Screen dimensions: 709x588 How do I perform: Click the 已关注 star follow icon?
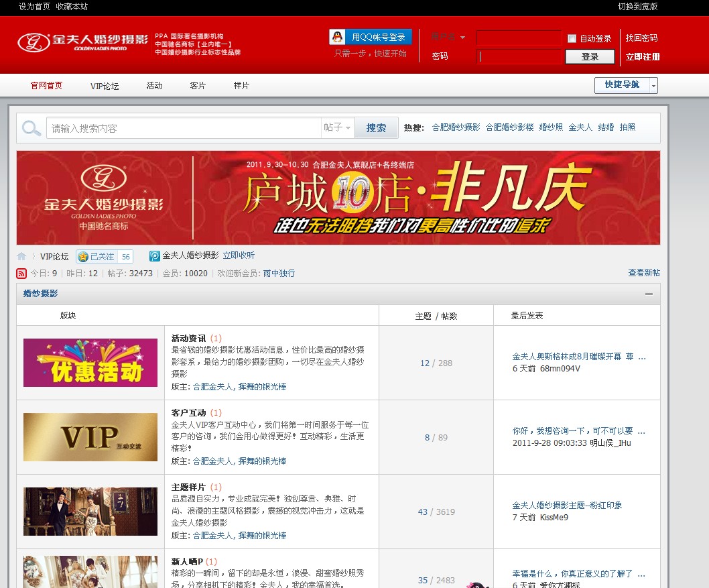point(83,256)
